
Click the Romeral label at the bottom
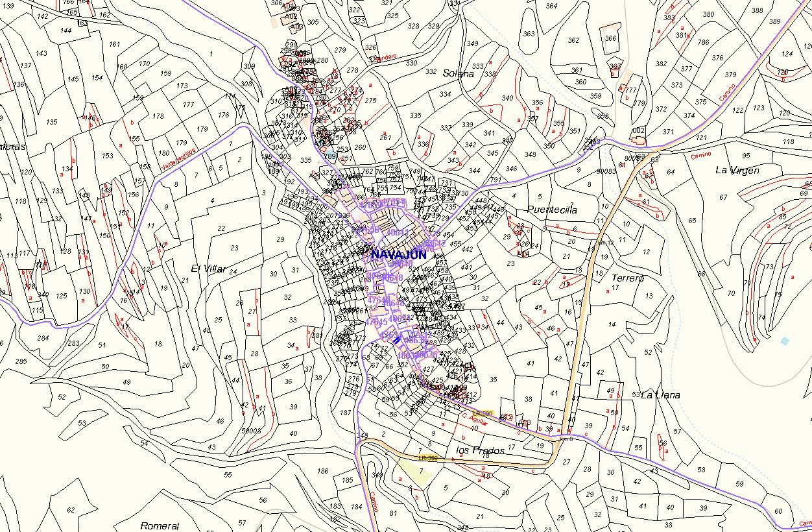point(160,526)
